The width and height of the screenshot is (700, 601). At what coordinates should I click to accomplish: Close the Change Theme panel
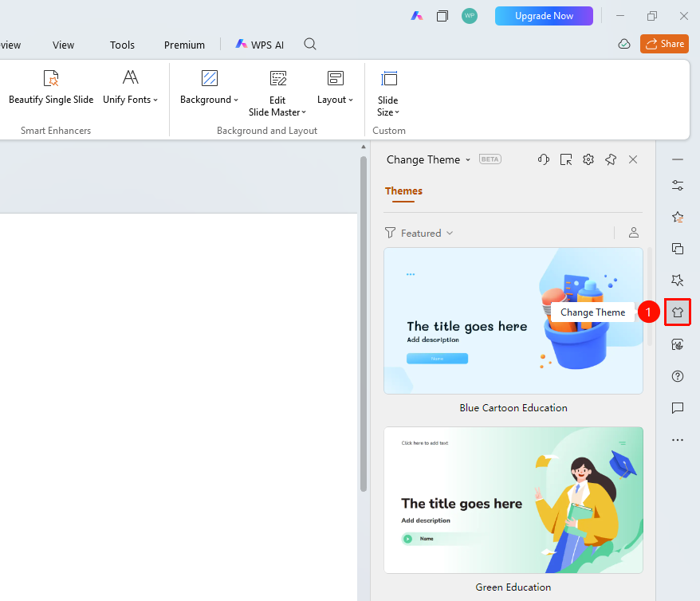click(633, 159)
